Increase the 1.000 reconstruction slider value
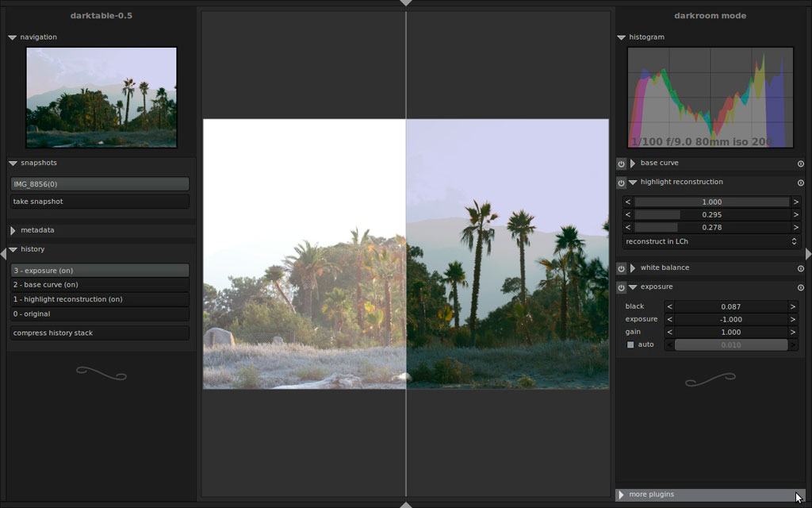 click(796, 202)
